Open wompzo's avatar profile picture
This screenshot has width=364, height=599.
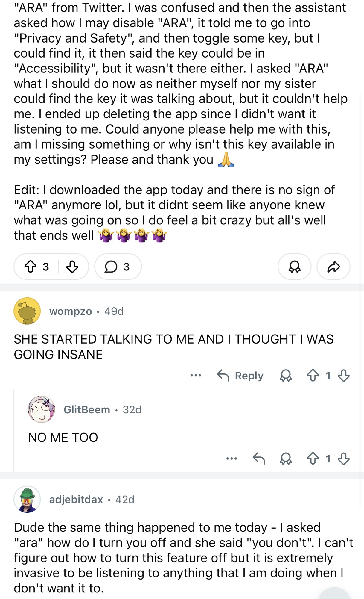27,311
